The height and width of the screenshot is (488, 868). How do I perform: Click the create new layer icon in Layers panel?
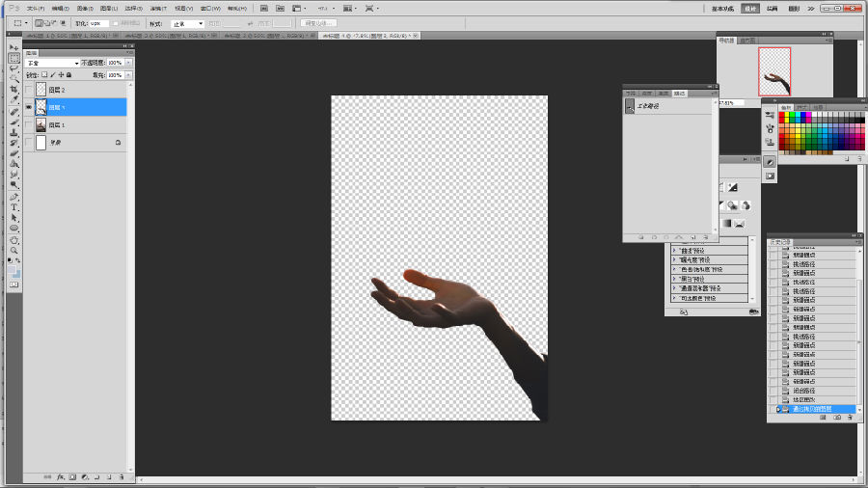[x=109, y=476]
